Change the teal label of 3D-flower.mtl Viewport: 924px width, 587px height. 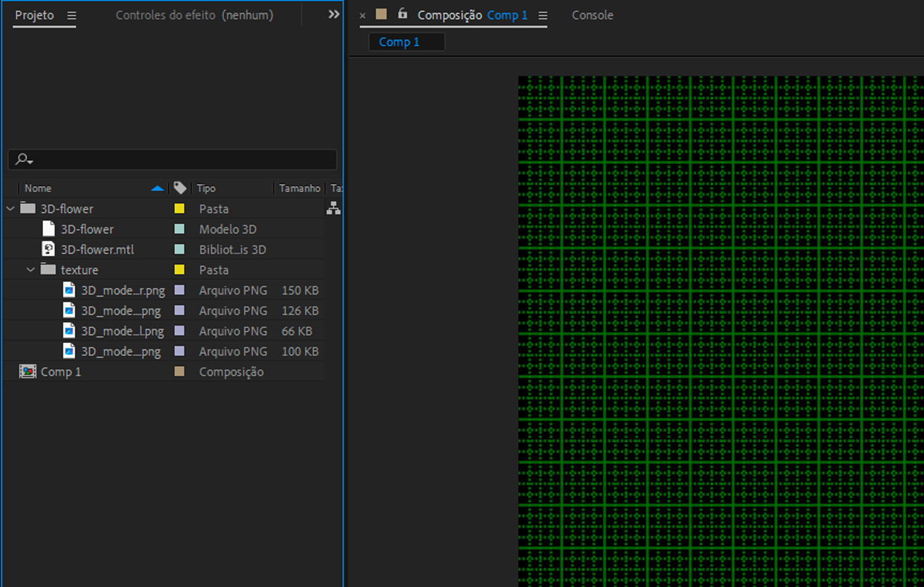[180, 249]
